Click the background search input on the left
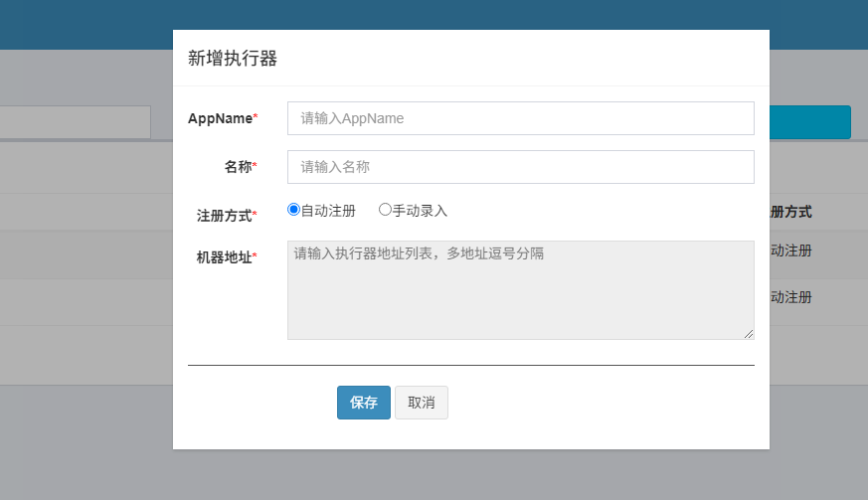Screen dimensions: 868x500 76,122
